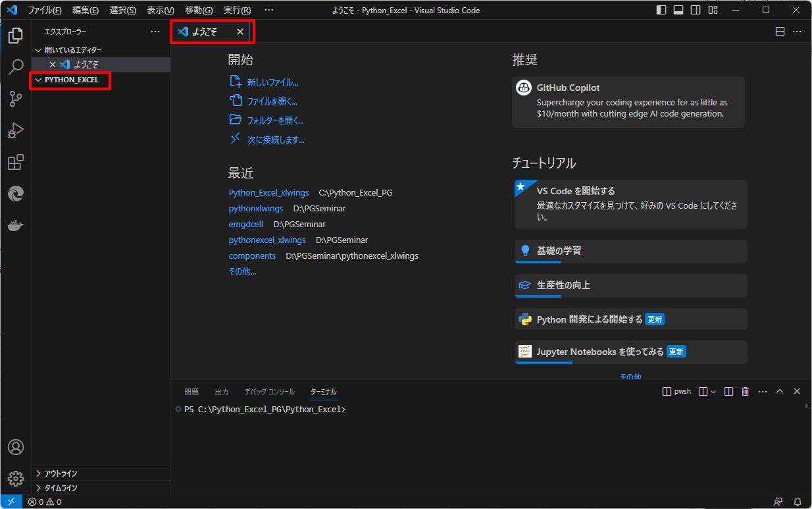Select the ターミナル panel tab
812x509 pixels.
coord(324,392)
